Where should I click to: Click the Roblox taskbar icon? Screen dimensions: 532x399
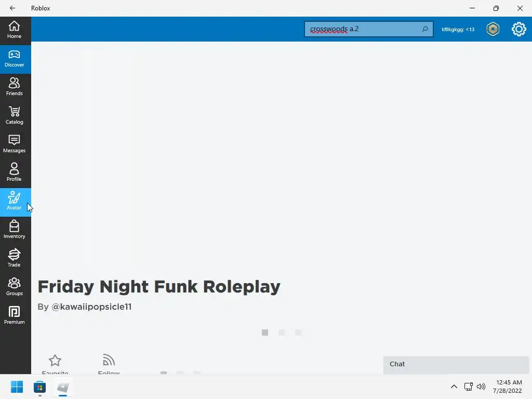point(63,387)
